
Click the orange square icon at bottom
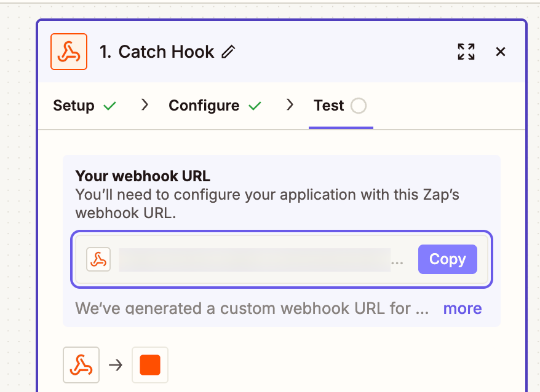pos(149,365)
